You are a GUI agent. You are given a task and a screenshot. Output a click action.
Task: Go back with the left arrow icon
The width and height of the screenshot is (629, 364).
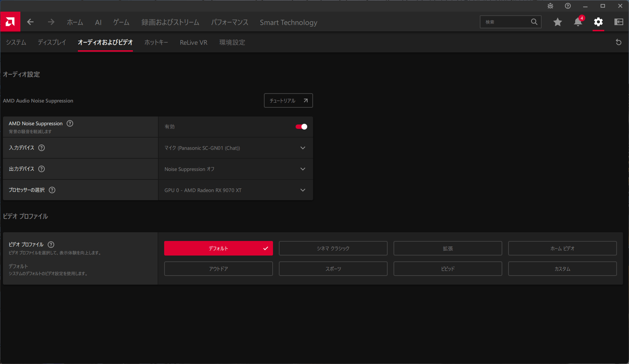coord(30,22)
